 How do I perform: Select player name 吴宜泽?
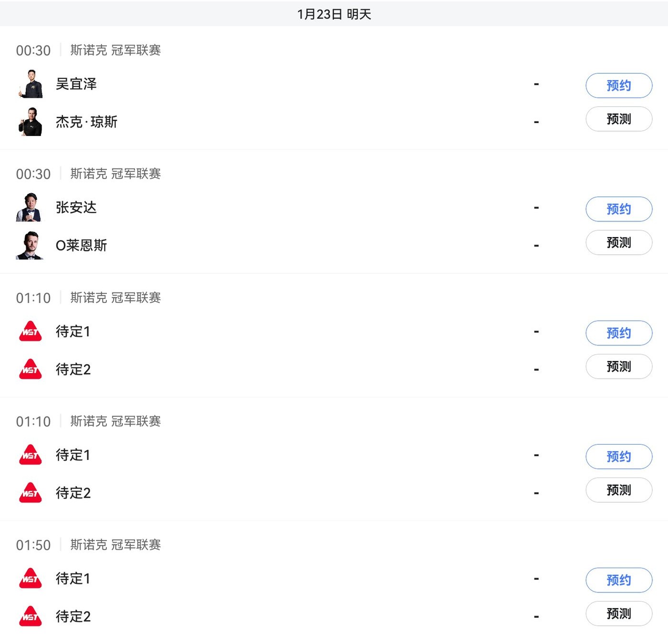click(76, 84)
